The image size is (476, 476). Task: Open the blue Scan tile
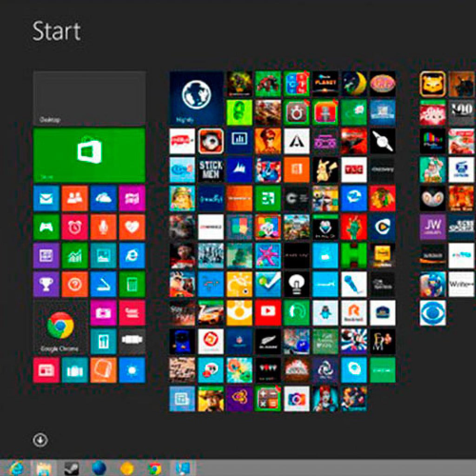104,284
